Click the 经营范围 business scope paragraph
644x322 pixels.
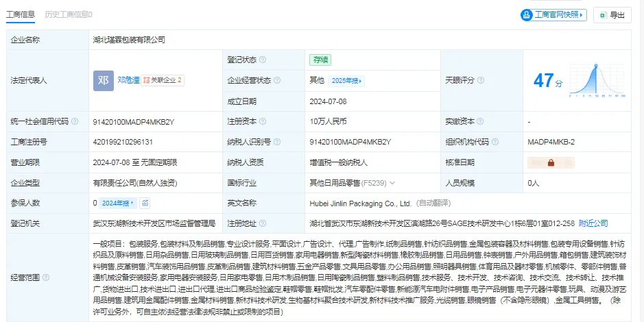[360, 277]
